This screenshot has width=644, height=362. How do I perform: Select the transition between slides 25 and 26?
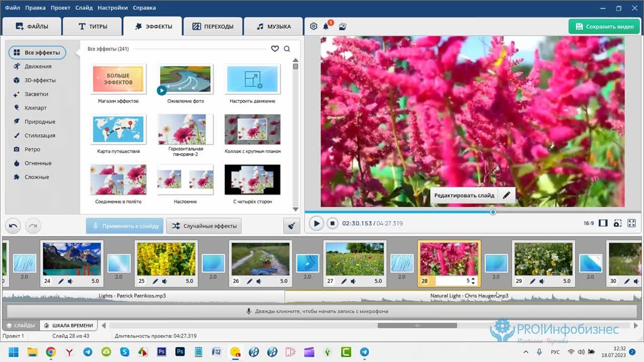pyautogui.click(x=213, y=263)
